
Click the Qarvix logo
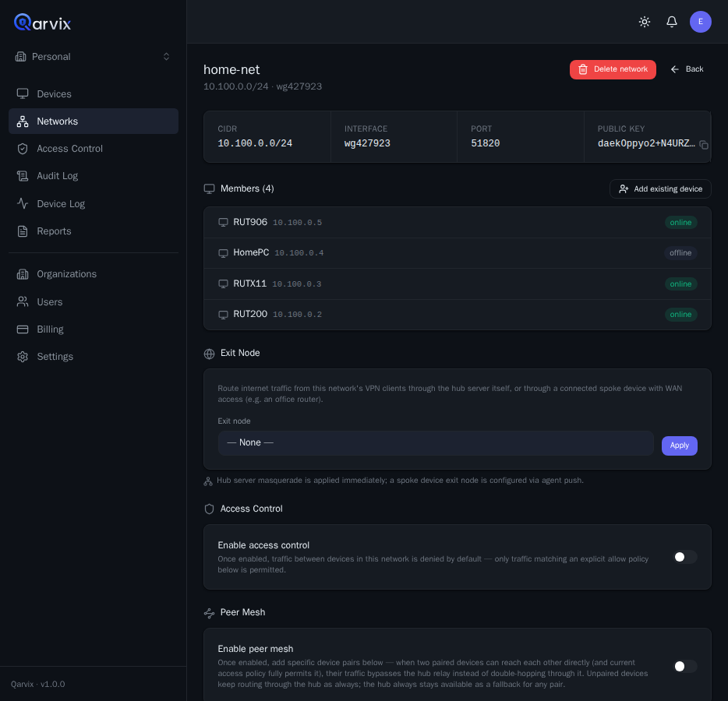[x=42, y=23]
